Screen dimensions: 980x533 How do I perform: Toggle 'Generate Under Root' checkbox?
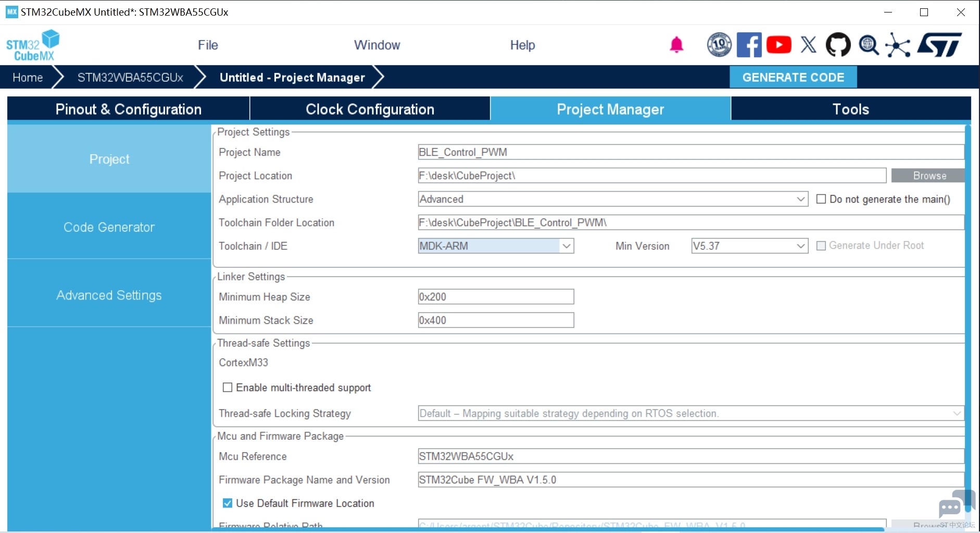point(821,245)
